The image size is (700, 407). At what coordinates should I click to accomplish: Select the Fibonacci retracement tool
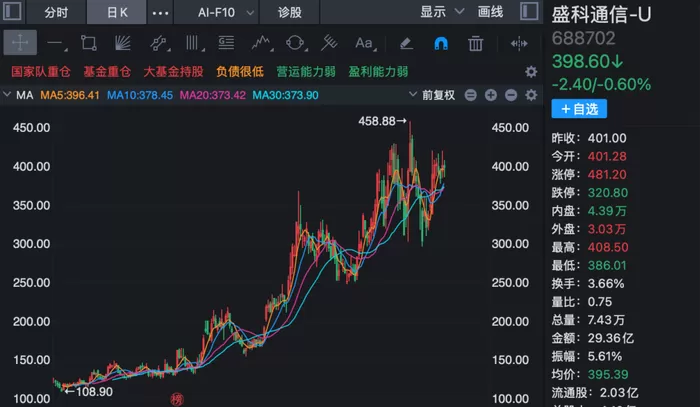[x=226, y=43]
